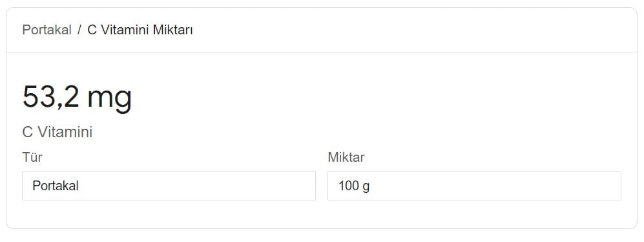Change the quantity from 100 g
This screenshot has width=644, height=242.
coord(474,186)
